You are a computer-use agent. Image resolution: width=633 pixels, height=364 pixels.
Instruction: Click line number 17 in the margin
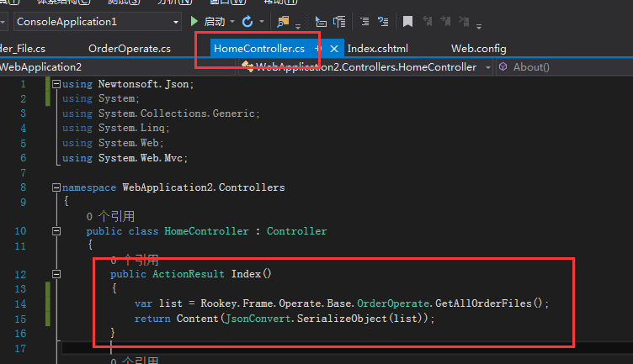20,349
